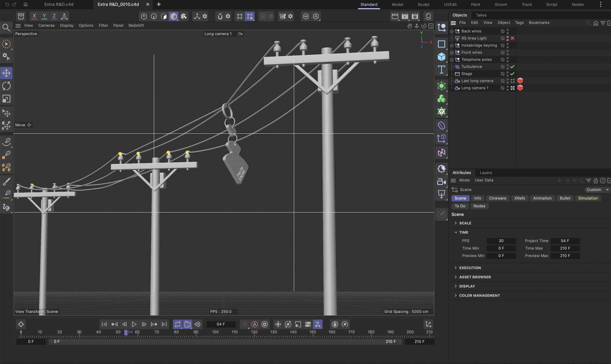Click the Go to End button

pyautogui.click(x=164, y=324)
